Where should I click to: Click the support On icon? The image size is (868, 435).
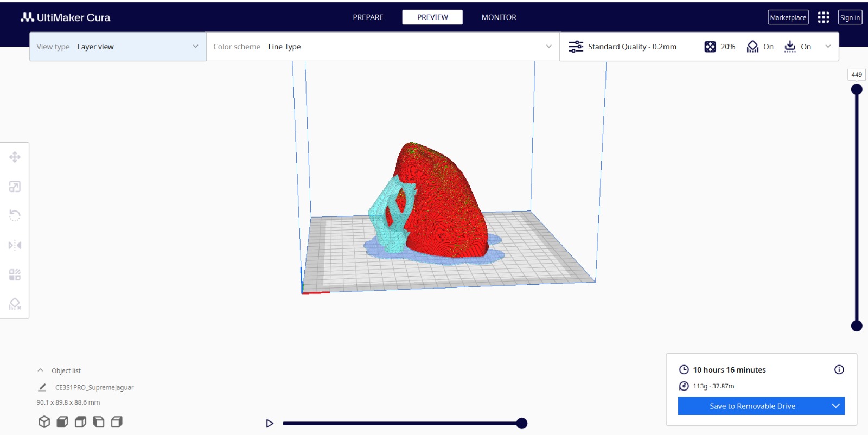click(x=752, y=47)
